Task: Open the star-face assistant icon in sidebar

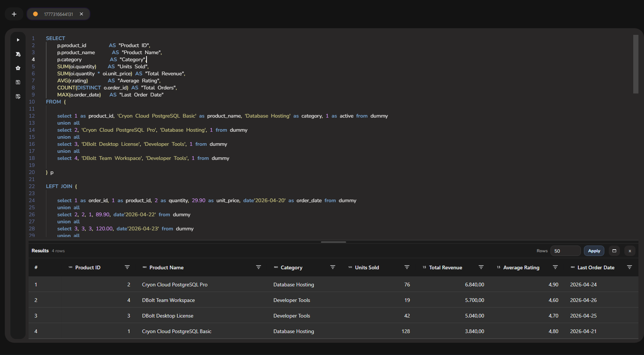Action: pos(18,68)
